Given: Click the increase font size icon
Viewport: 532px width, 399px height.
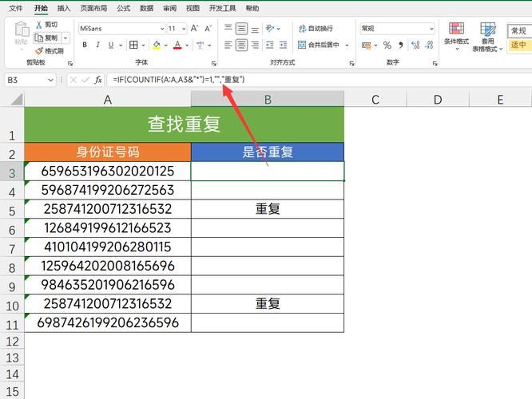Looking at the screenshot, I should point(194,28).
